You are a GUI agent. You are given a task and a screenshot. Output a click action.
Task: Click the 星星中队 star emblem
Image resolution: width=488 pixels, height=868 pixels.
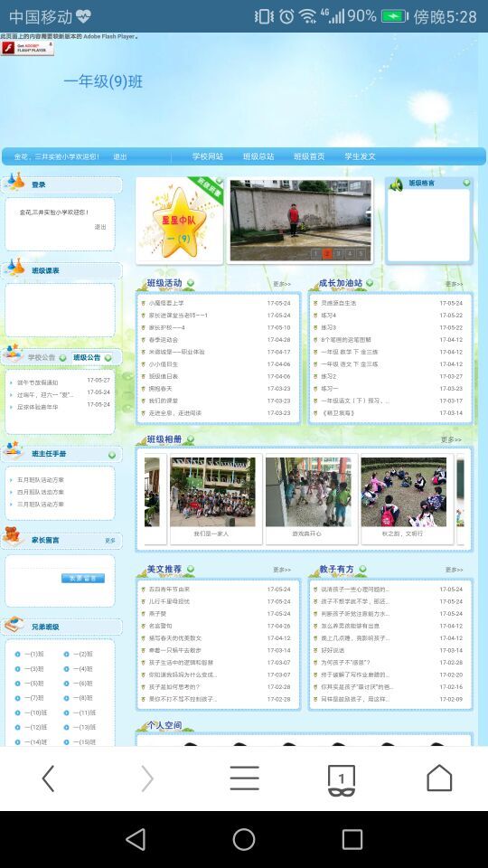pos(179,222)
